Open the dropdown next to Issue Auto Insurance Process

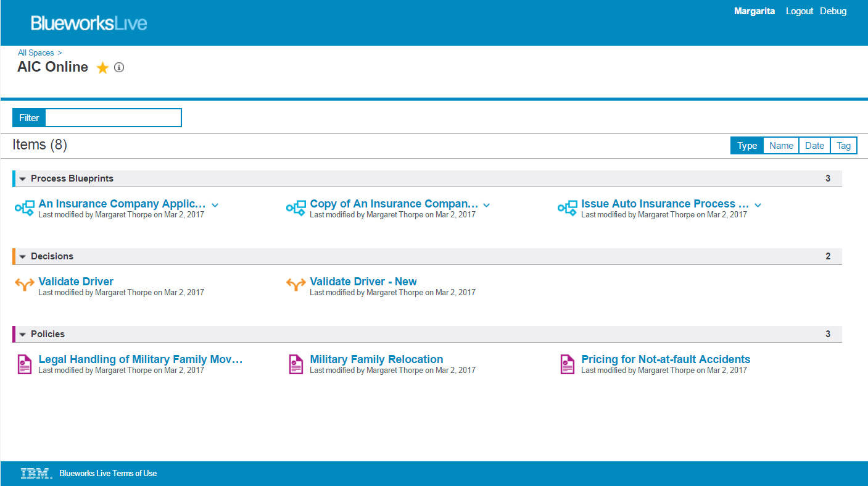coord(758,204)
